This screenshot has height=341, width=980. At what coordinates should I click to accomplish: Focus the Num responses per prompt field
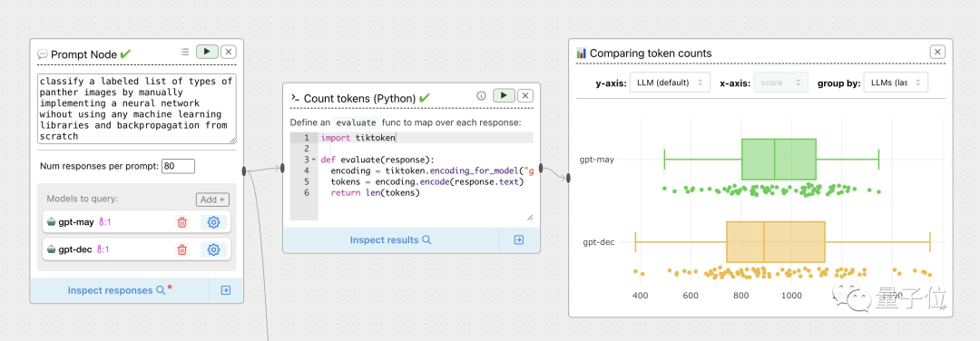tap(178, 166)
